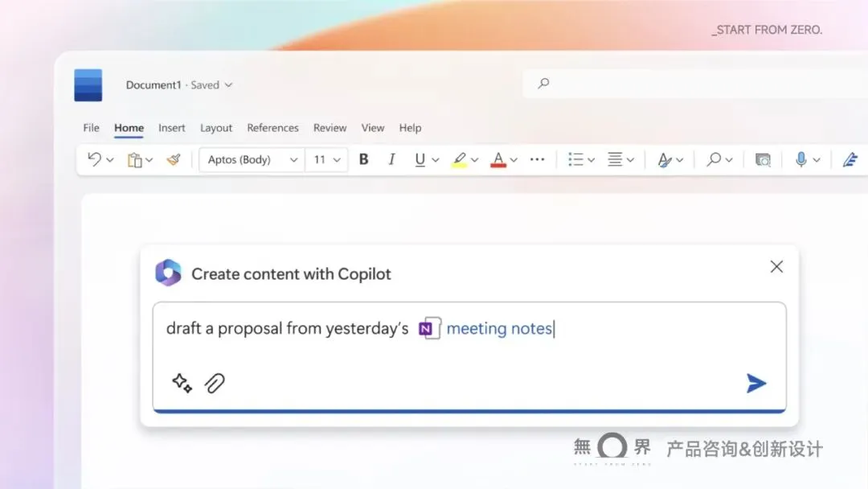The width and height of the screenshot is (868, 489).
Task: Switch to the View tab
Action: tap(373, 128)
